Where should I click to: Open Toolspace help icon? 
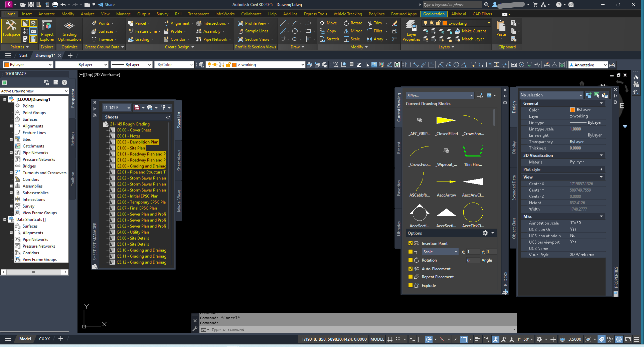tap(64, 82)
